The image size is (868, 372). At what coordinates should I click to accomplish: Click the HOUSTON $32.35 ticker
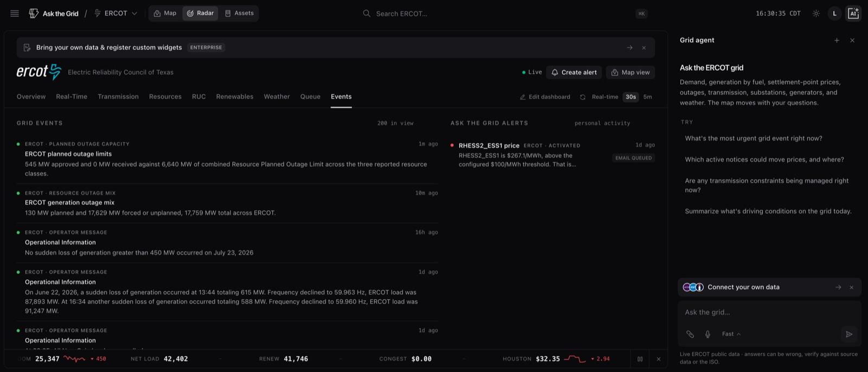556,359
